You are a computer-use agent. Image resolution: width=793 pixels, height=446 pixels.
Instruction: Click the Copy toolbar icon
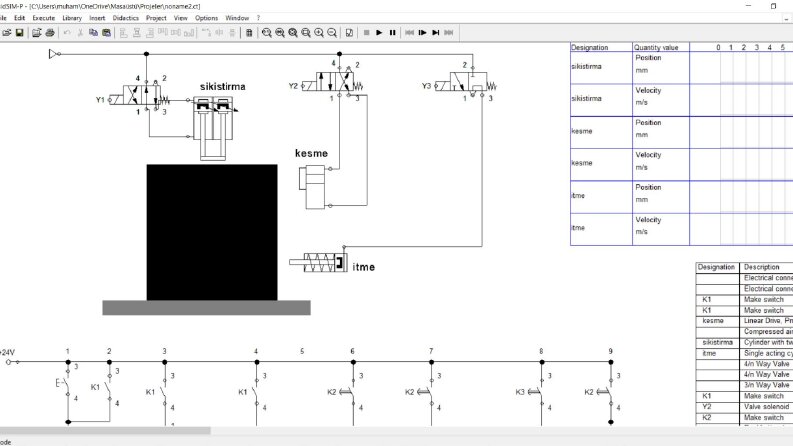point(93,32)
